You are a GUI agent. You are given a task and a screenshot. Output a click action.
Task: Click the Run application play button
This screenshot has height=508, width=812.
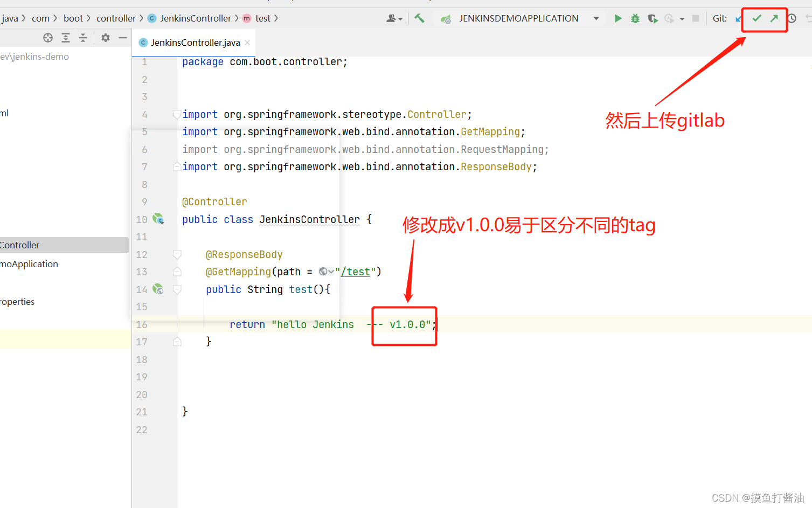coord(618,18)
